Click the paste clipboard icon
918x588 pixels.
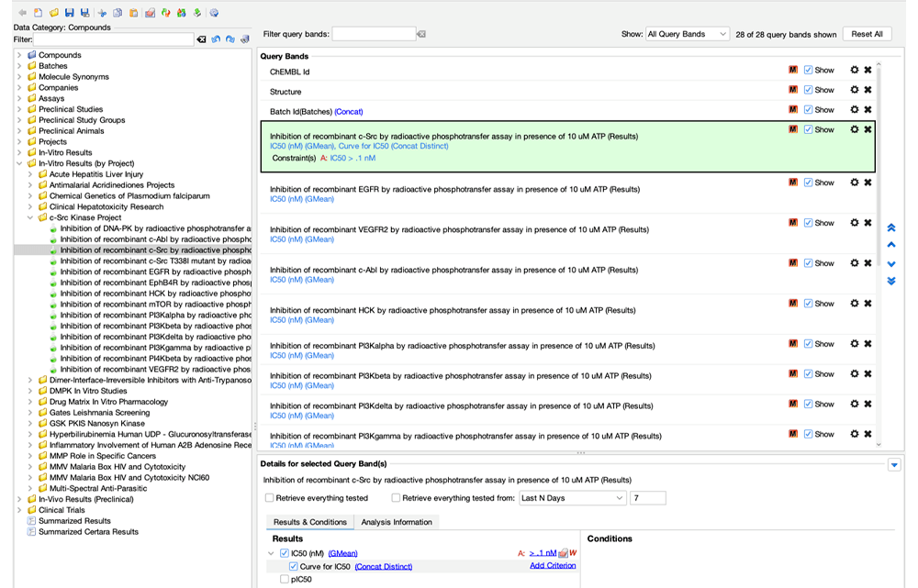(133, 12)
